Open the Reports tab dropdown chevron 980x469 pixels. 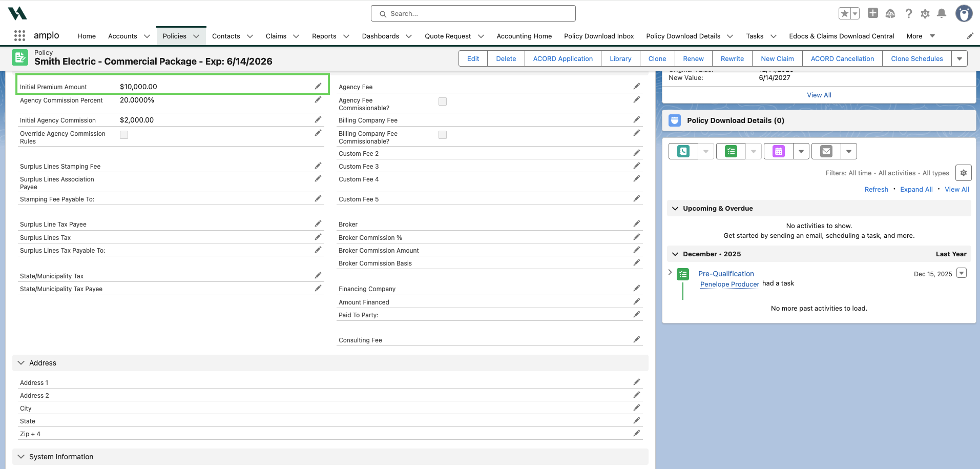click(346, 36)
